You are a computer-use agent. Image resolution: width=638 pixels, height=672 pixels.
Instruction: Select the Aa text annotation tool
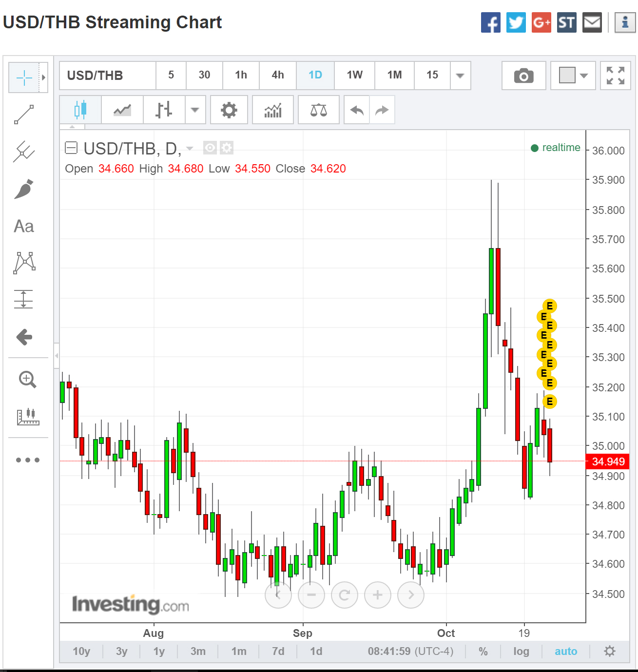pos(24,226)
